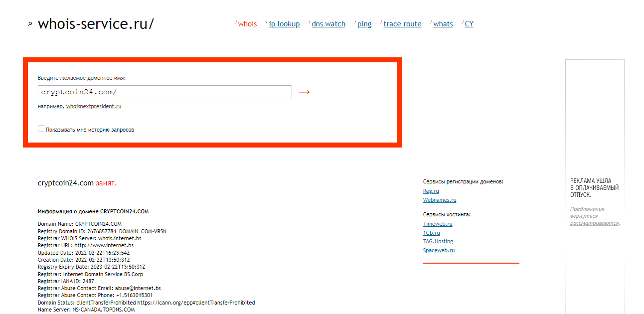Select the ping menu item
Image resolution: width=644 pixels, height=314 pixels.
[x=364, y=24]
